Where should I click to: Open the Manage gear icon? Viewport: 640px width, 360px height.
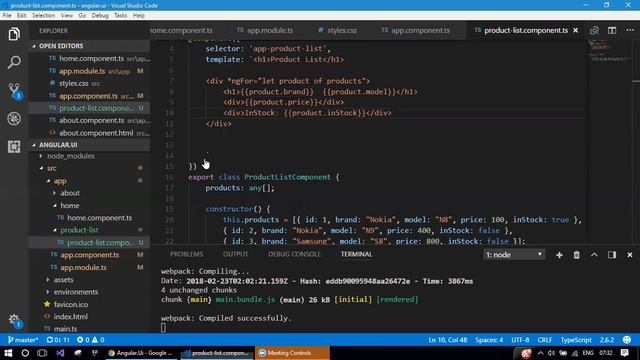(14, 320)
